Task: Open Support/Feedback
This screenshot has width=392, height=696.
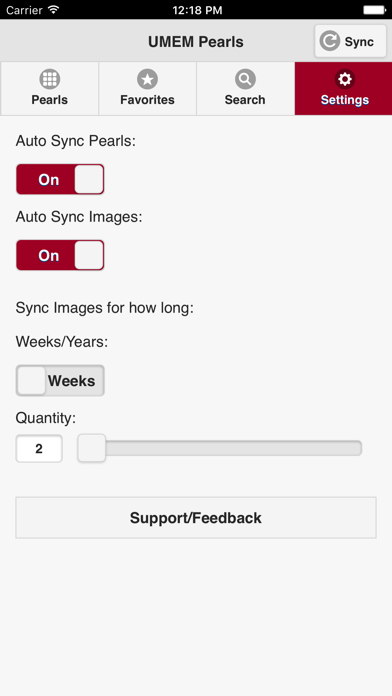Action: pos(196,518)
